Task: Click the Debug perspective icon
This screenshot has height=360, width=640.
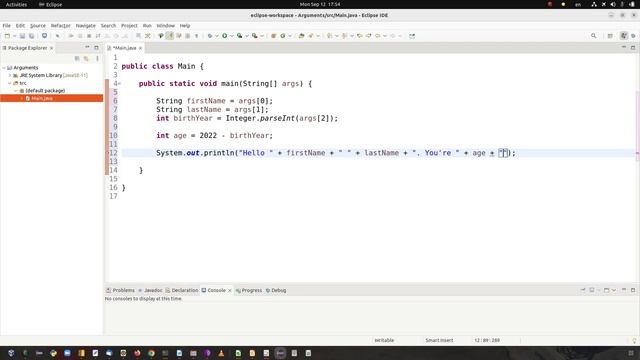Action: 633,36
